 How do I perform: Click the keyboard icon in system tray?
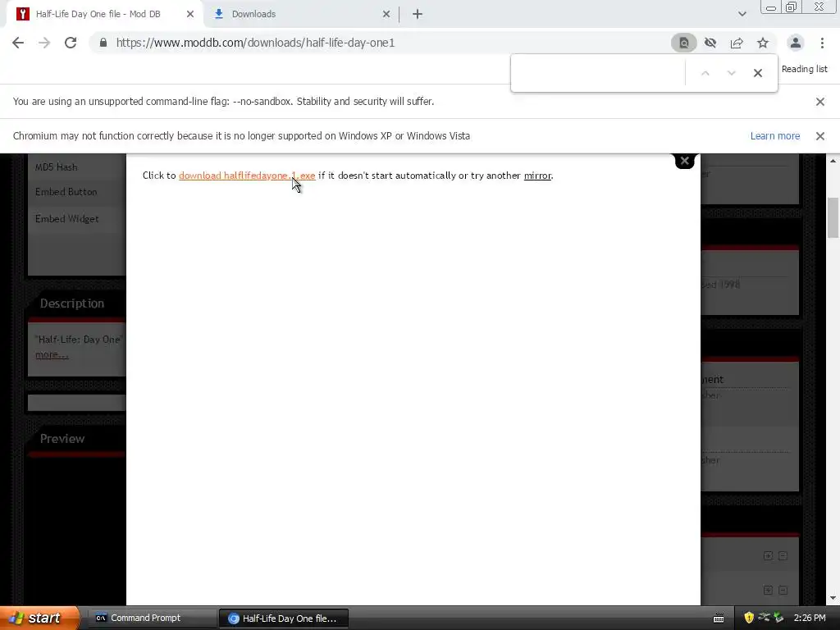tap(719, 619)
